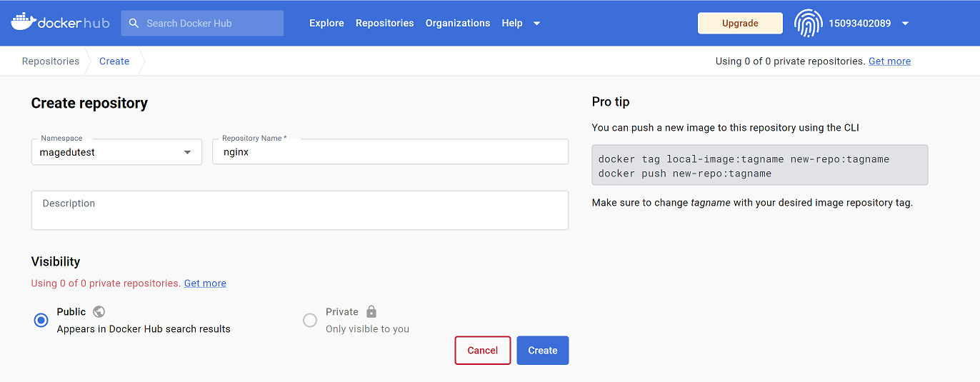Viewport: 980px width, 382px height.
Task: Expand the Help menu arrow
Action: tap(537, 24)
